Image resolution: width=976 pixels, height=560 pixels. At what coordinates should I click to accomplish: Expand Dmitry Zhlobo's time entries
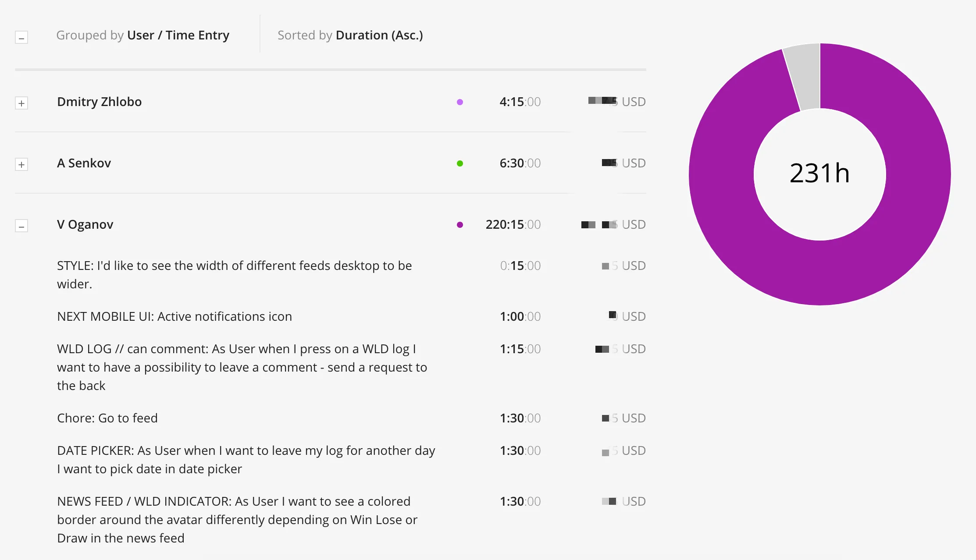(21, 103)
